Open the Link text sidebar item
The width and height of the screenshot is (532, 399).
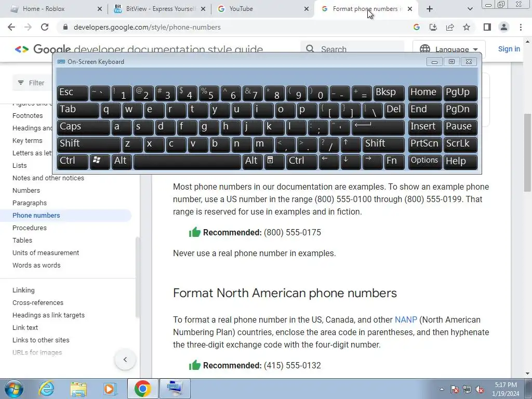point(25,327)
